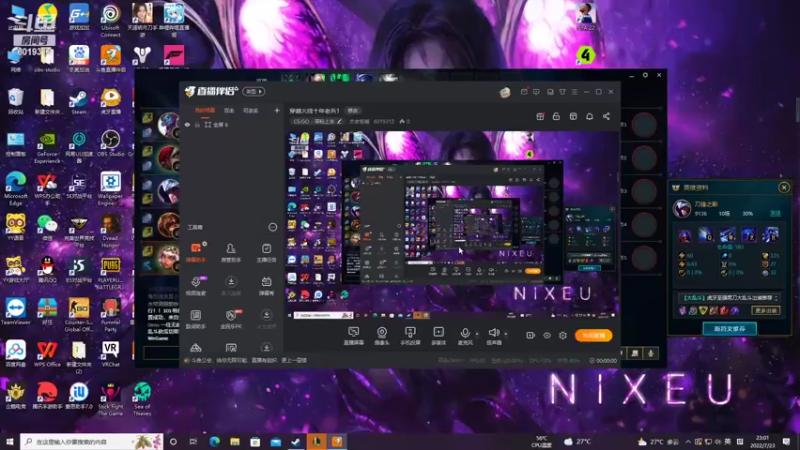Click the modify button beside stream title
The height and width of the screenshot is (450, 800).
click(x=353, y=111)
